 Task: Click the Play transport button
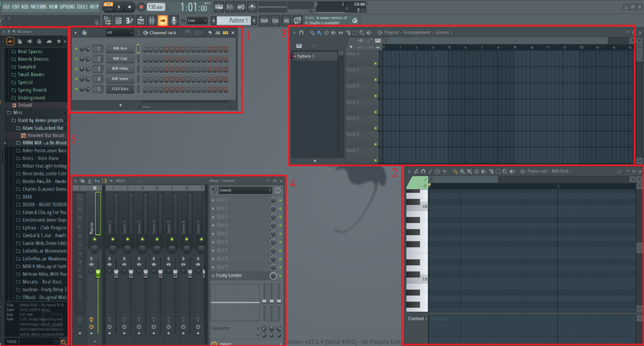119,7
